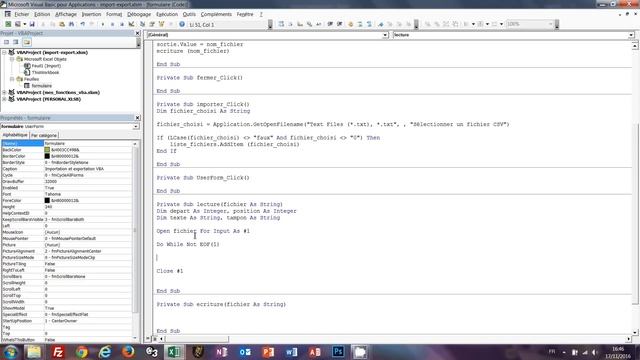Click the Toggle Bookmark flag icon
This screenshot has height=360, width=640.
click(380, 24)
